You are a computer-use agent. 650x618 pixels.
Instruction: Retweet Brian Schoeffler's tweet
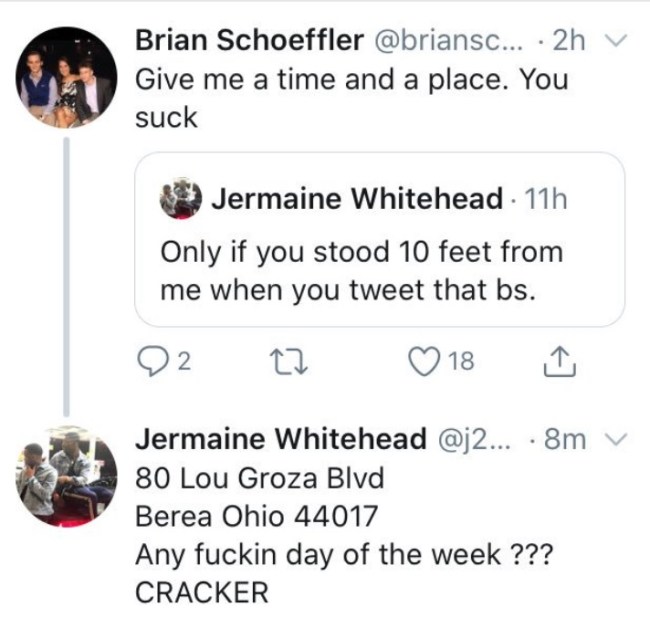tap(283, 362)
